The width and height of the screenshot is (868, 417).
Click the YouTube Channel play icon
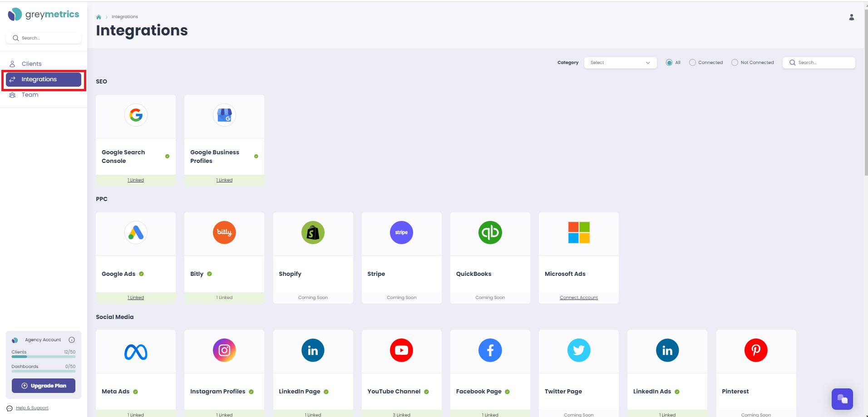[401, 350]
